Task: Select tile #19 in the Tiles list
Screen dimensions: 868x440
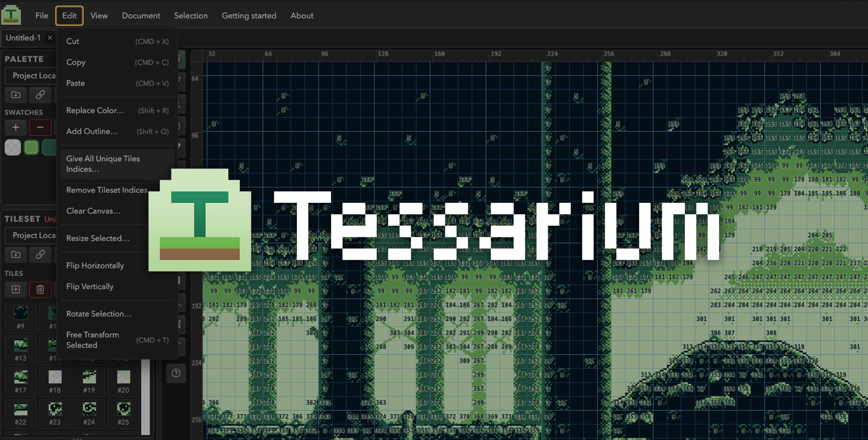Action: pyautogui.click(x=89, y=382)
